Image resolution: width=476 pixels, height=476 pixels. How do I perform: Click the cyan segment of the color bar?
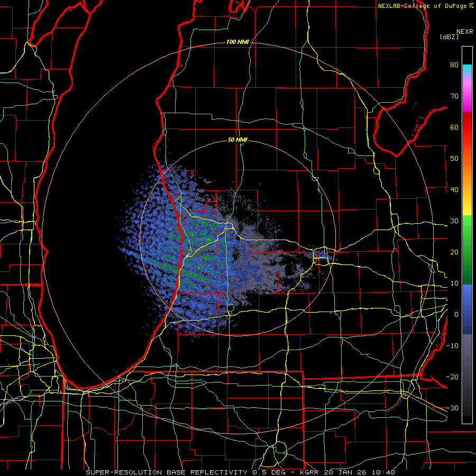click(467, 69)
